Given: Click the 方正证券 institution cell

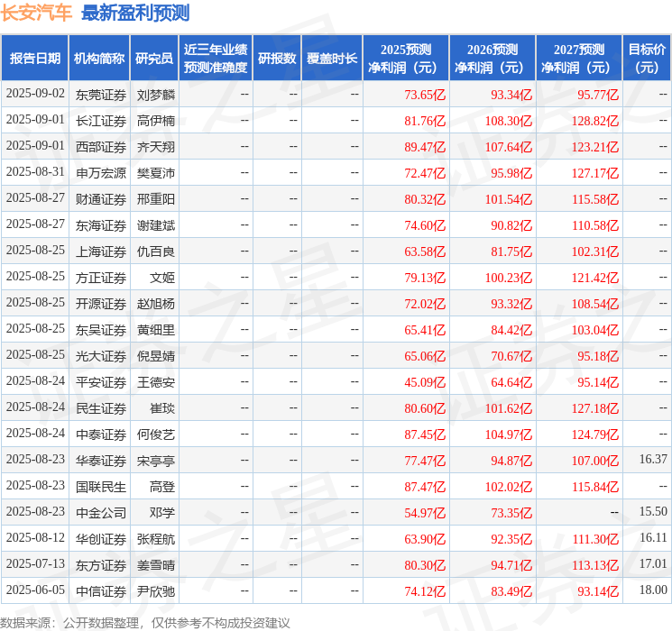Looking at the screenshot, I should coord(101,278).
